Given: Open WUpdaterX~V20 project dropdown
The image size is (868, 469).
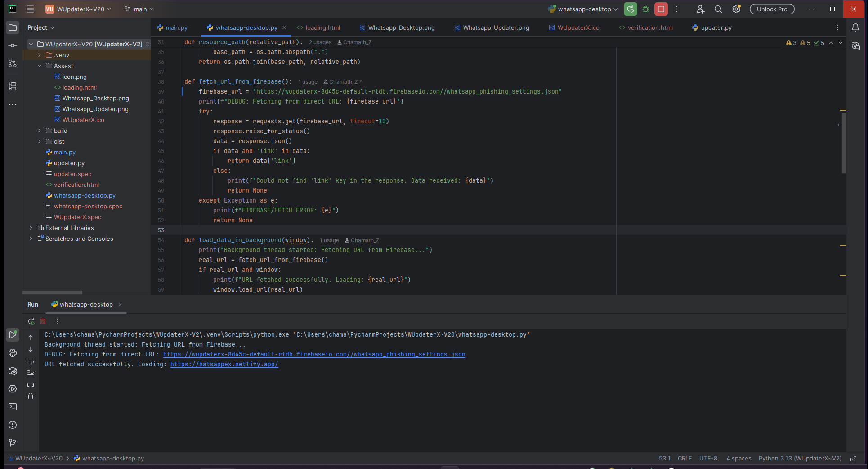Looking at the screenshot, I should click(78, 9).
